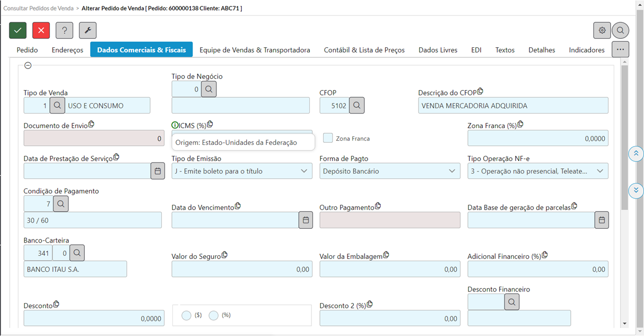Click the Banco code field showing 341
644x336 pixels.
click(x=38, y=253)
